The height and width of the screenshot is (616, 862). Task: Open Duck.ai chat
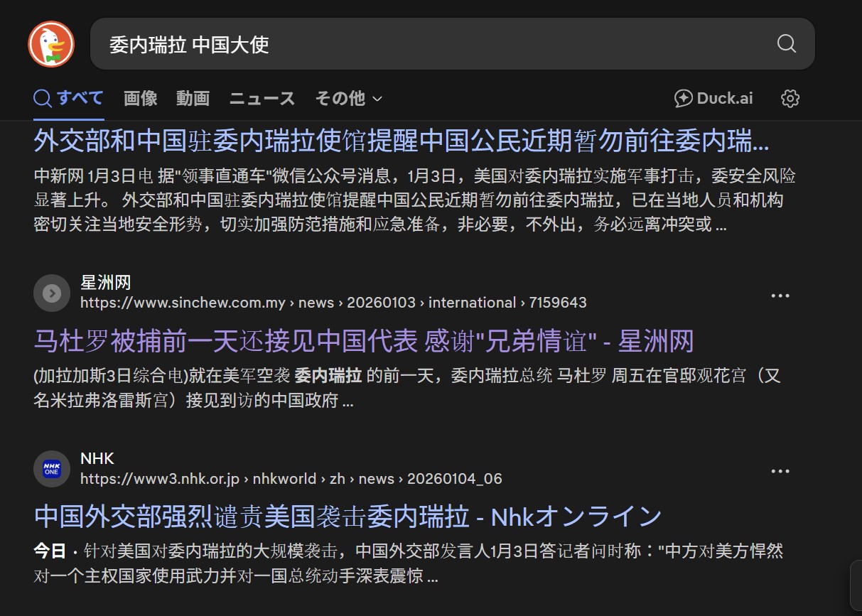click(x=713, y=99)
